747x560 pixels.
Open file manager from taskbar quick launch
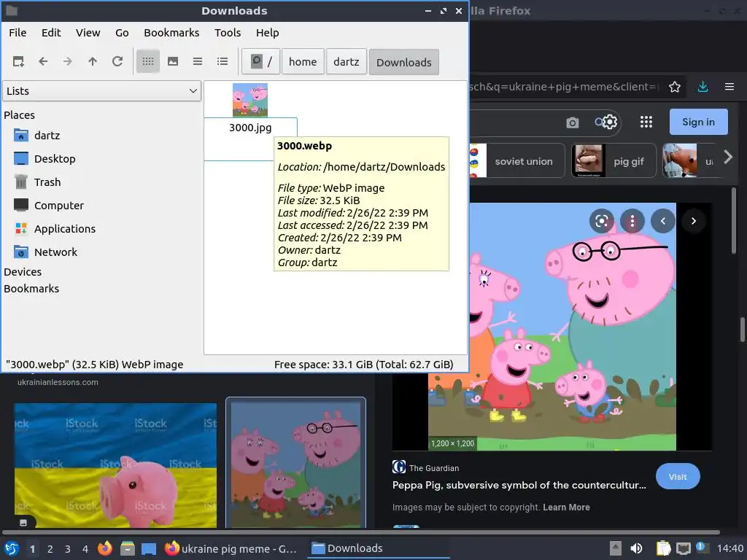click(x=127, y=548)
